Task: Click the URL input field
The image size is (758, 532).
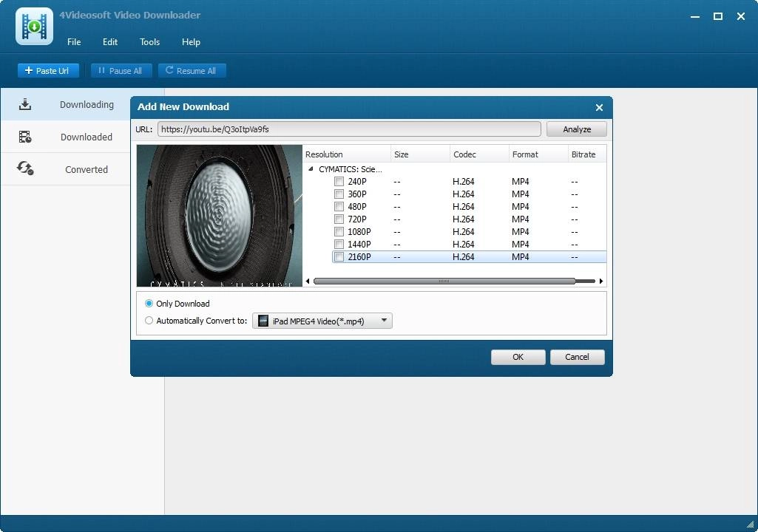Action: (x=349, y=129)
